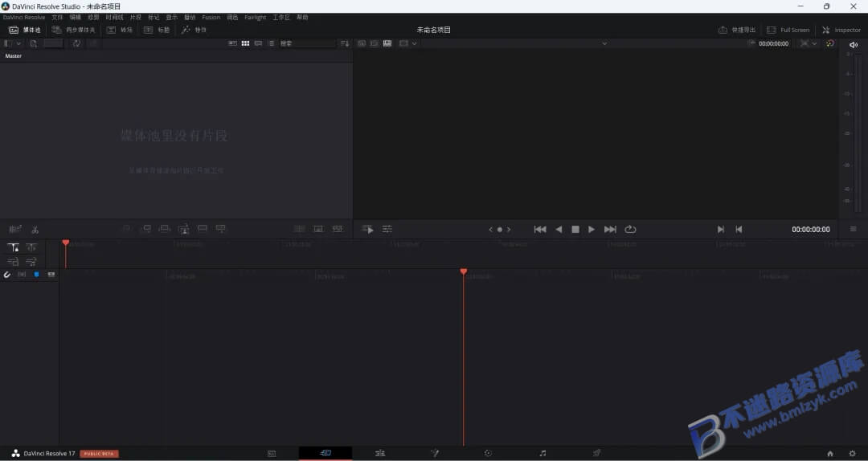Click the import media icon
The image size is (868, 461).
pos(34,43)
